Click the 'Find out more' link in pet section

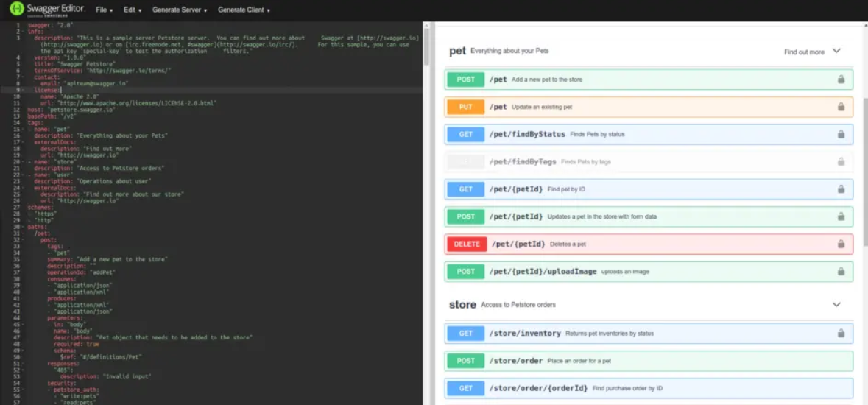[804, 52]
